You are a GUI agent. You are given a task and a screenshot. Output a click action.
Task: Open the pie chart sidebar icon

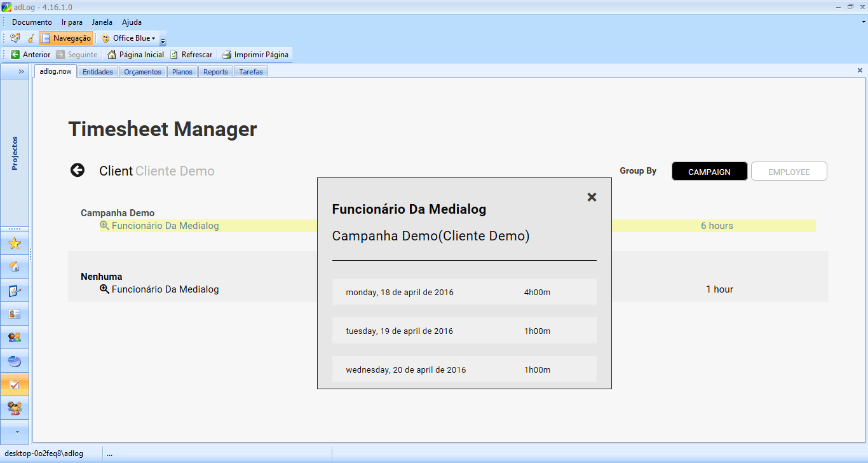tap(15, 361)
